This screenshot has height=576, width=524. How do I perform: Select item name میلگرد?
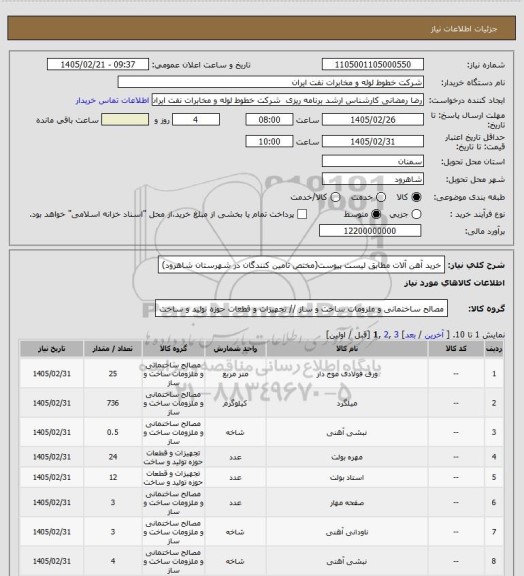(x=347, y=403)
